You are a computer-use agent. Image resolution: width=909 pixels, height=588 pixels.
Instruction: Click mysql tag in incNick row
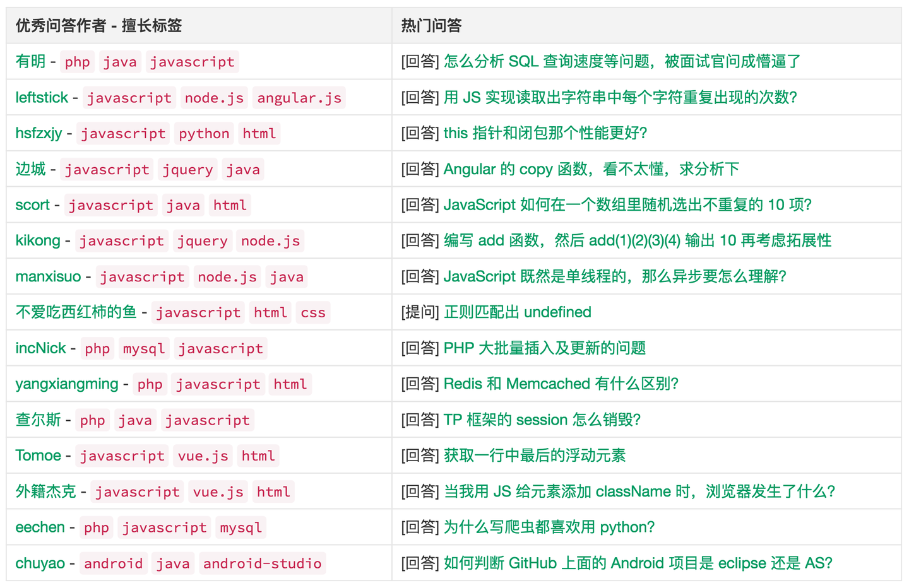(x=143, y=349)
